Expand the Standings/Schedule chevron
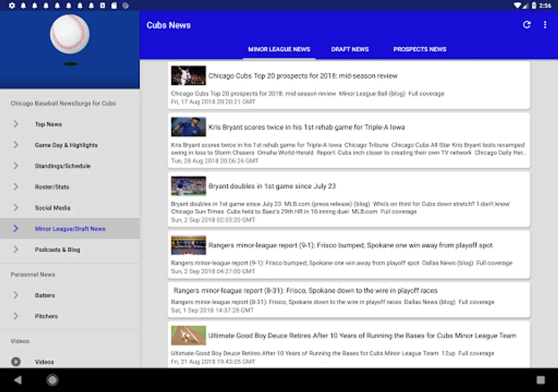Image resolution: width=558 pixels, height=392 pixels. (16, 166)
